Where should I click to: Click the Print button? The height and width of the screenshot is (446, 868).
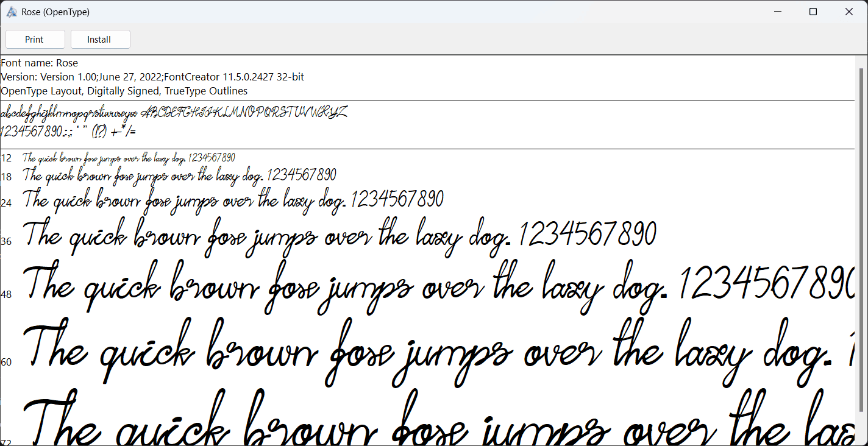35,39
